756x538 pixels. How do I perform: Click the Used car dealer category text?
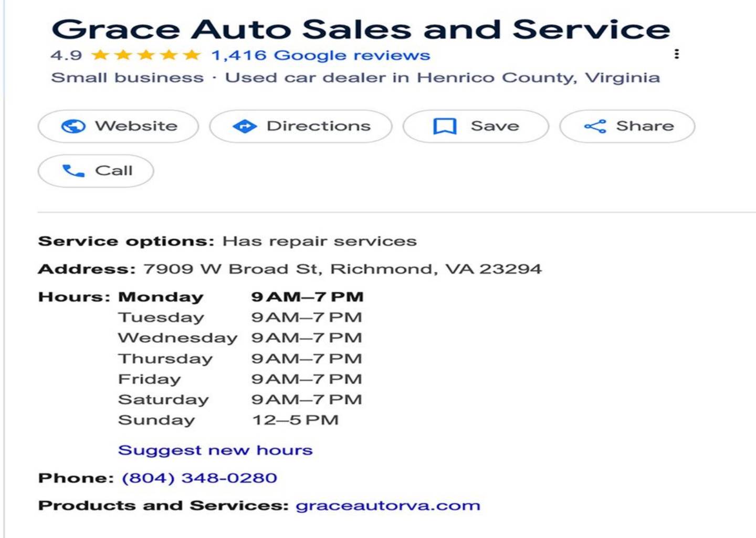click(442, 78)
